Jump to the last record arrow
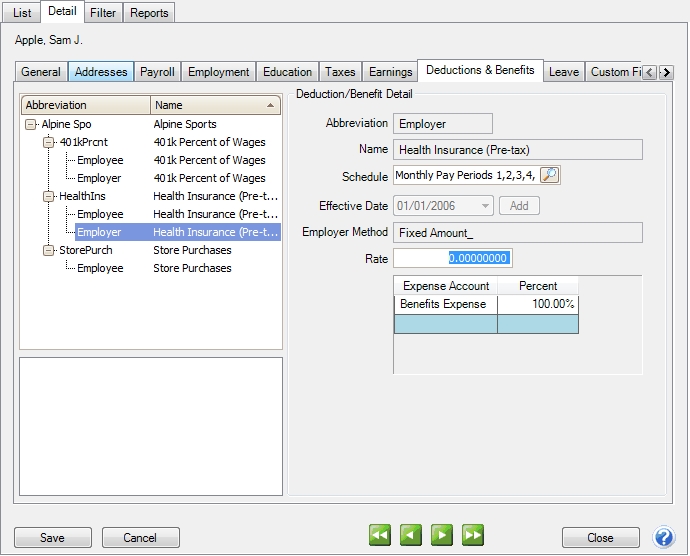The height and width of the screenshot is (556, 690). (x=473, y=537)
